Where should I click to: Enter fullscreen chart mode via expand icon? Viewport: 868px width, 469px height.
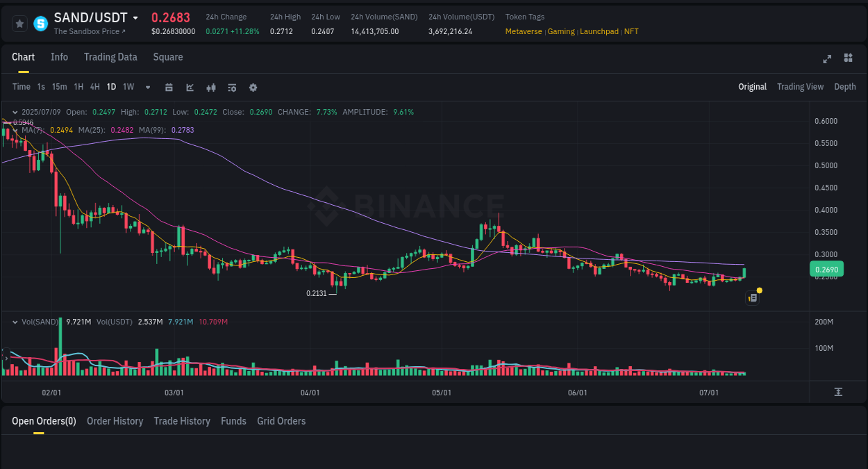click(826, 59)
